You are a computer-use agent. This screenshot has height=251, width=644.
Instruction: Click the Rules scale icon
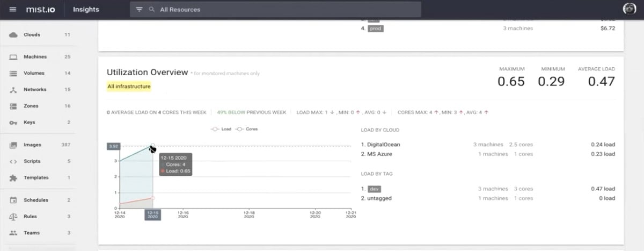tap(13, 217)
